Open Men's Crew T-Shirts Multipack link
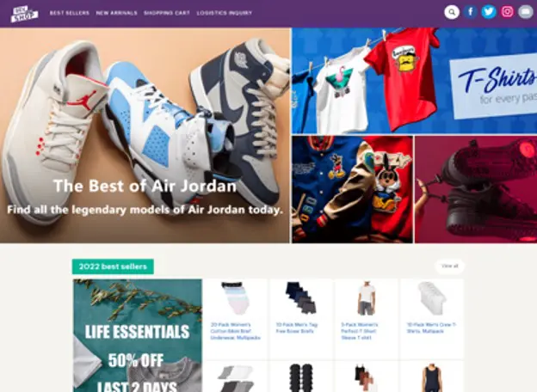The image size is (537, 392). coord(431,328)
